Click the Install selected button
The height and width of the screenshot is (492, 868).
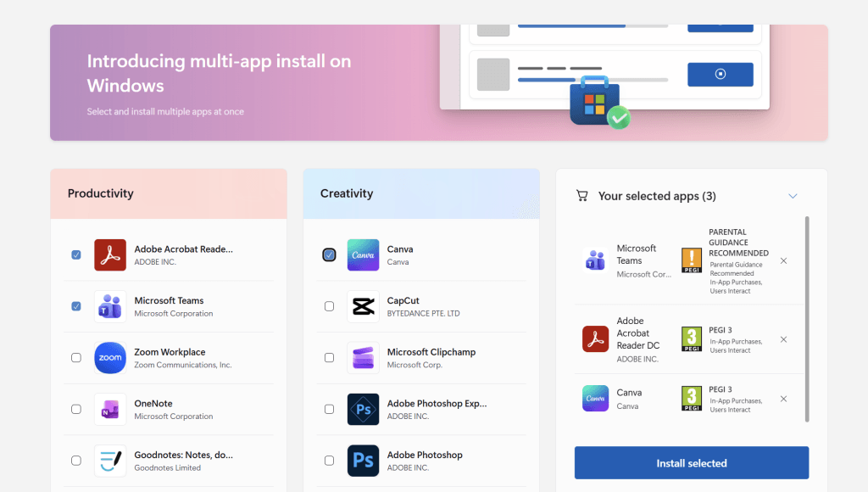click(691, 462)
